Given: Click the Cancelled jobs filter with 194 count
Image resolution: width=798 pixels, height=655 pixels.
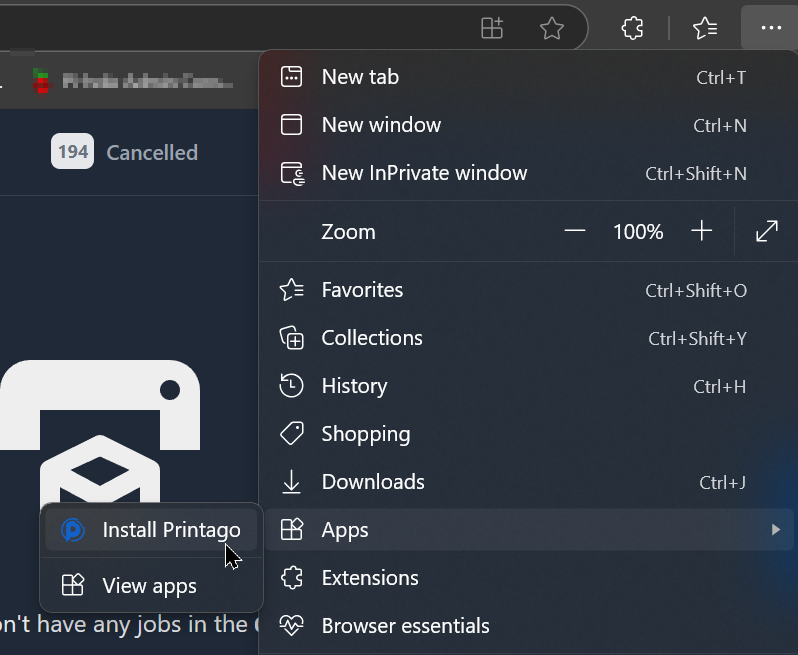Looking at the screenshot, I should [125, 152].
